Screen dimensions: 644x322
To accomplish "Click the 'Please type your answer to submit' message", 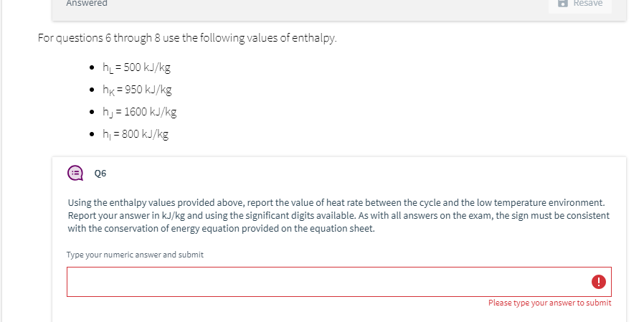I will (x=549, y=303).
